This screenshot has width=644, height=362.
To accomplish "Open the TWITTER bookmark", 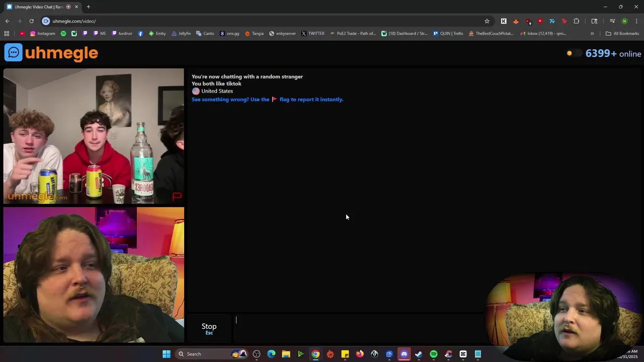I will coord(313,34).
